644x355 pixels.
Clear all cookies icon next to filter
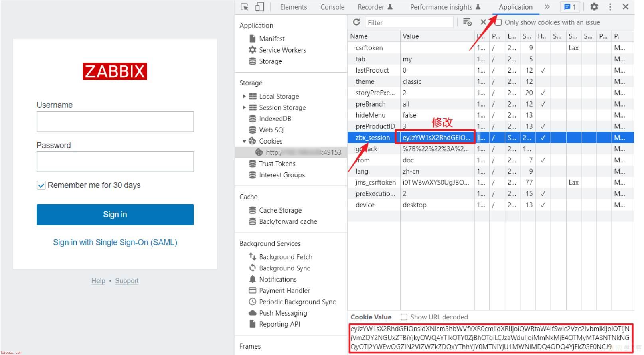click(x=467, y=22)
